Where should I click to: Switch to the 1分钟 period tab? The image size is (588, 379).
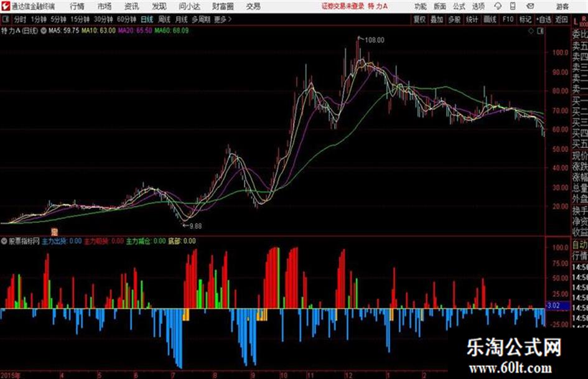tap(39, 19)
